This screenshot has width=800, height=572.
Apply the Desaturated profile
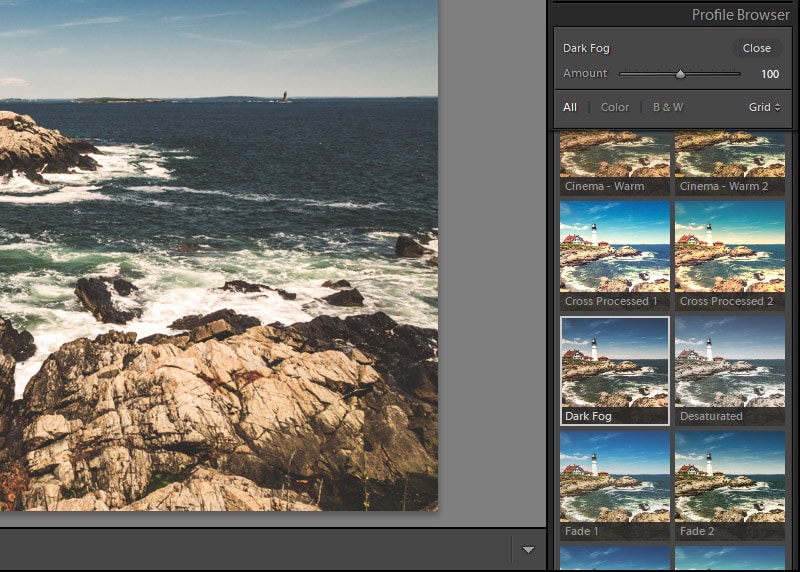click(x=730, y=370)
